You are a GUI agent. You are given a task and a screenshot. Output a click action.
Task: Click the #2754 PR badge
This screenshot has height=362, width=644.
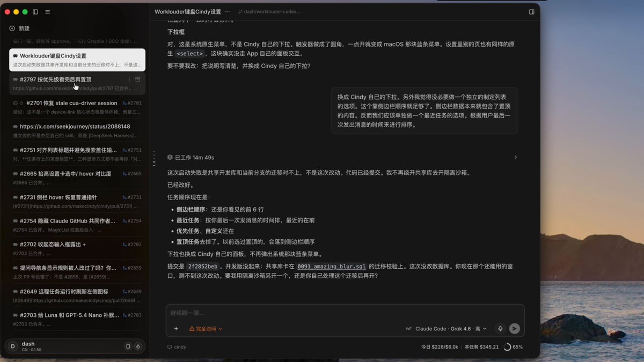(x=132, y=221)
